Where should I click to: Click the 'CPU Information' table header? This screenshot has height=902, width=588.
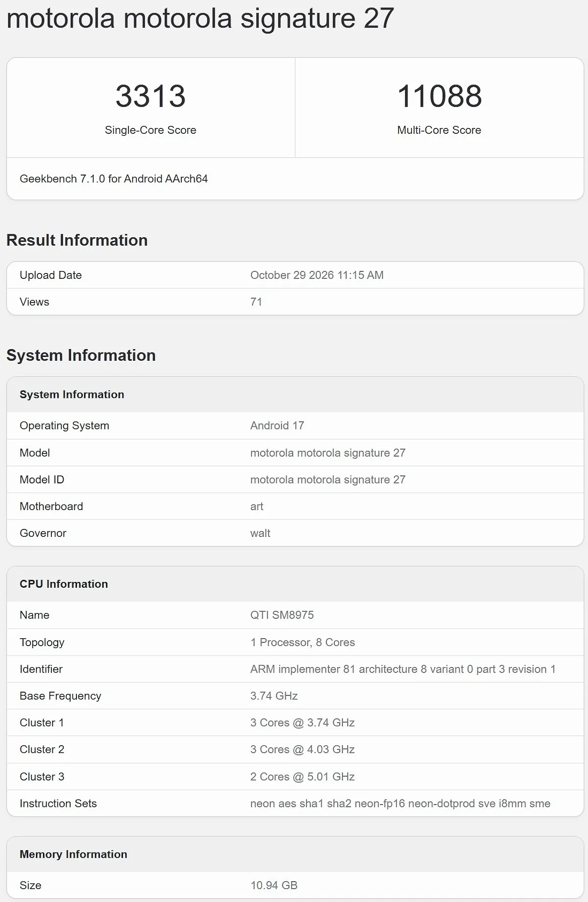tap(64, 584)
